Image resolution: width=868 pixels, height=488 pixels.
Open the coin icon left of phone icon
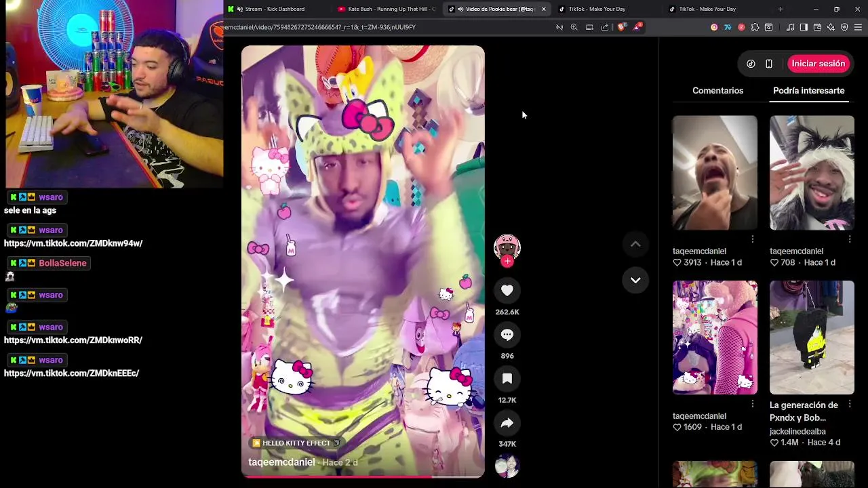751,64
